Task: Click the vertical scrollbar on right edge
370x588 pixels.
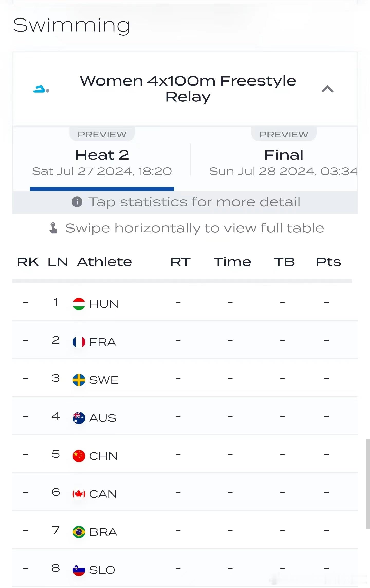Action: click(x=368, y=484)
